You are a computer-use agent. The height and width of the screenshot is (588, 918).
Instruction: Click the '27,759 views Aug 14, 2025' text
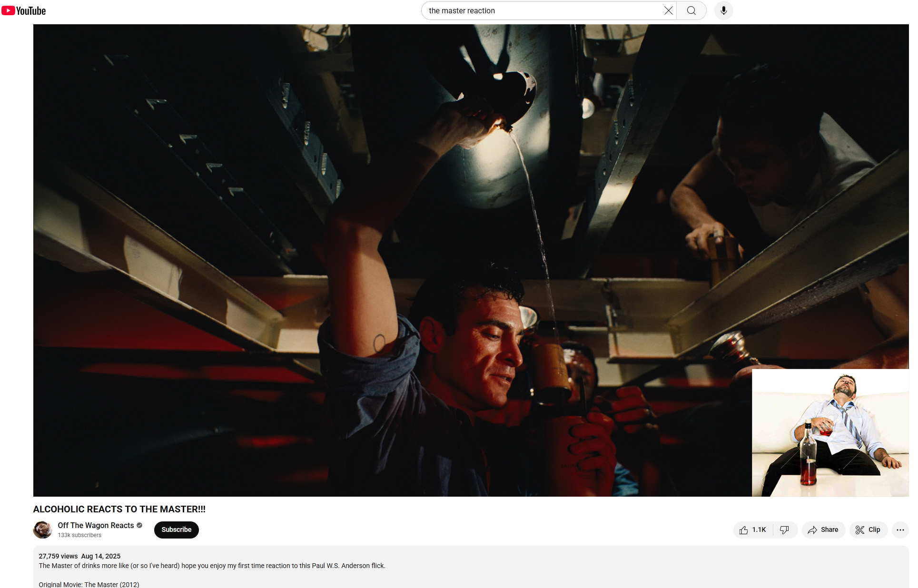tap(79, 556)
